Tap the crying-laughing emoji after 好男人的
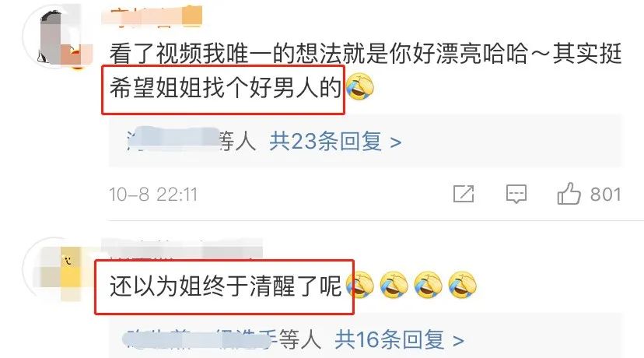Image resolution: width=644 pixels, height=358 pixels. pyautogui.click(x=360, y=86)
